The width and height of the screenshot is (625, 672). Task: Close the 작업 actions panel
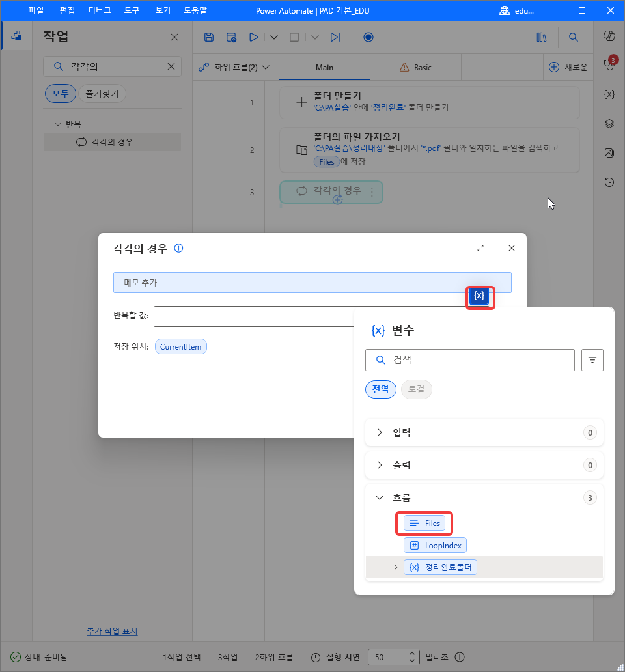point(174,37)
